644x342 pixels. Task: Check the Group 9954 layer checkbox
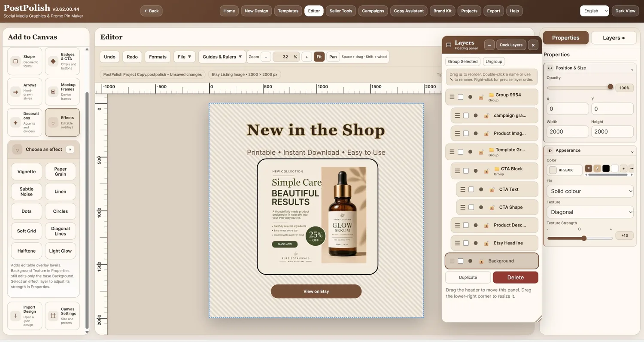(x=461, y=97)
